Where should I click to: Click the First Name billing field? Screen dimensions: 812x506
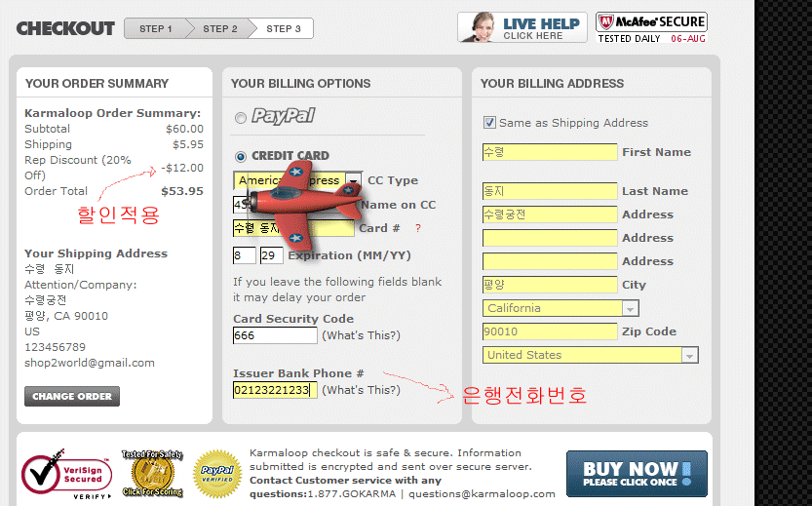550,152
